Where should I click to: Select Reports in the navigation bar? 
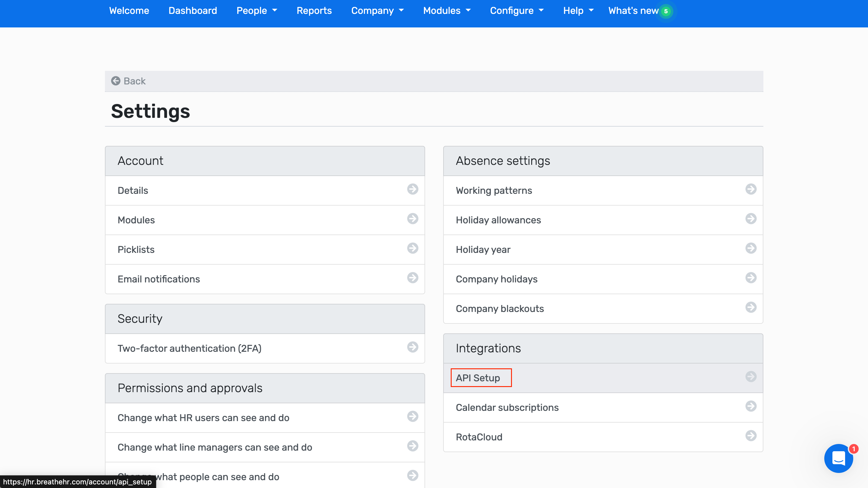point(314,11)
